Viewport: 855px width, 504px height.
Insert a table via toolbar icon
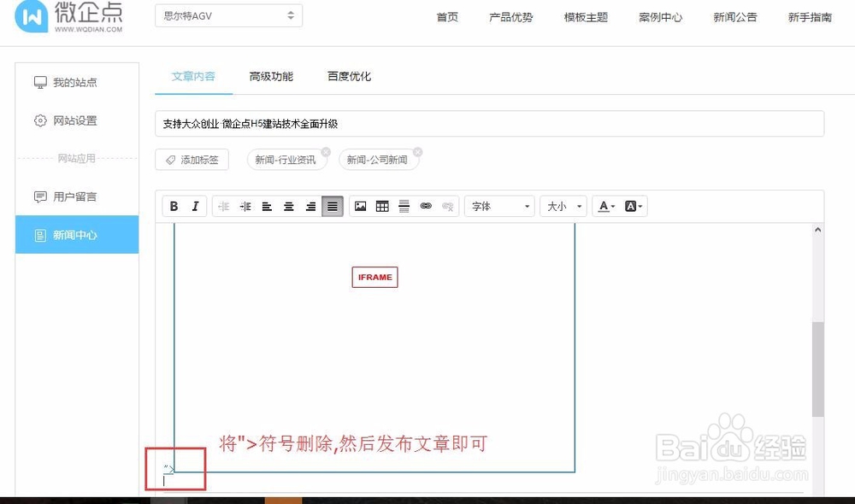(382, 207)
